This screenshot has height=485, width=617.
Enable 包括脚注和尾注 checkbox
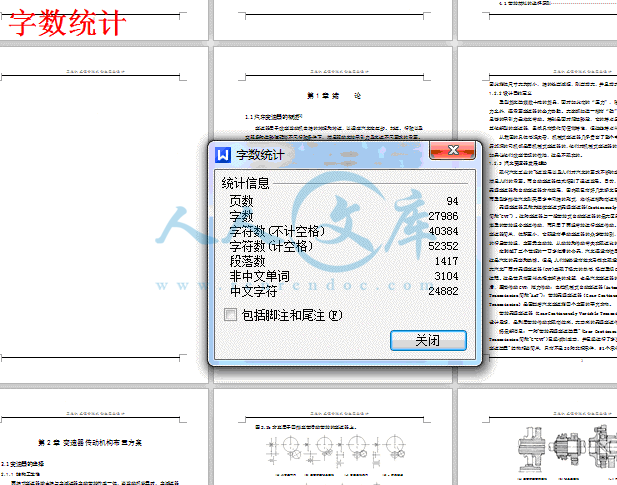tap(230, 315)
